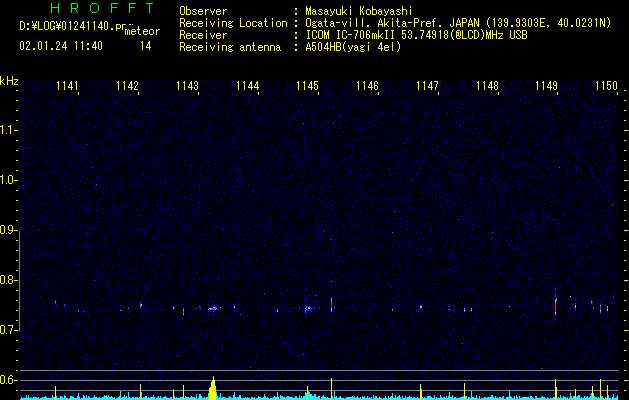Click the 1142 time axis label
This screenshot has width=629, height=400.
click(x=127, y=86)
